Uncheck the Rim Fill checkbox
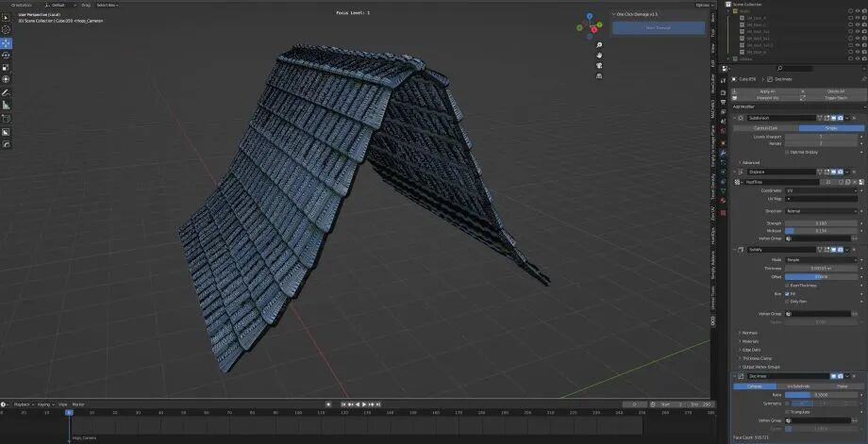868x444 pixels. click(788, 294)
